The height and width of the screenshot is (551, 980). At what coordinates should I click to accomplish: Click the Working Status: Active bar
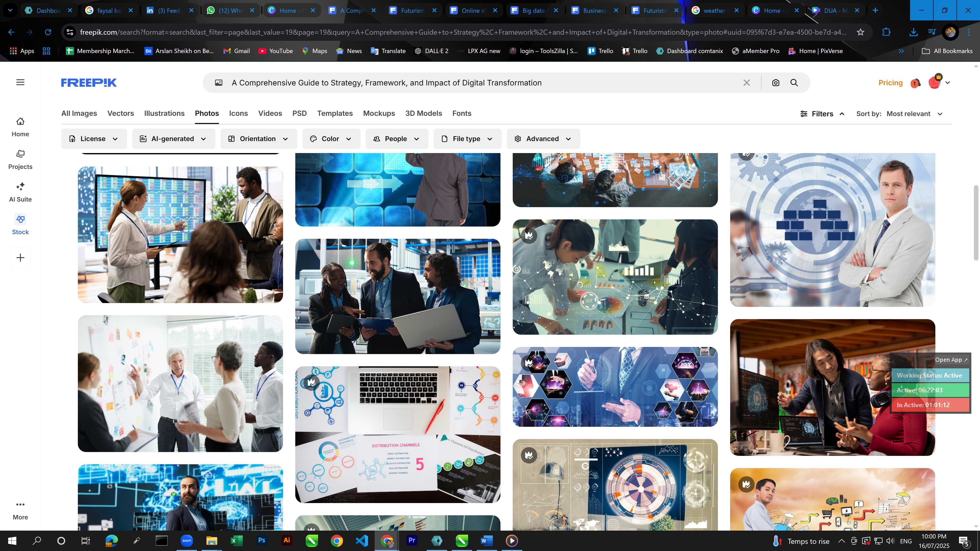click(930, 375)
